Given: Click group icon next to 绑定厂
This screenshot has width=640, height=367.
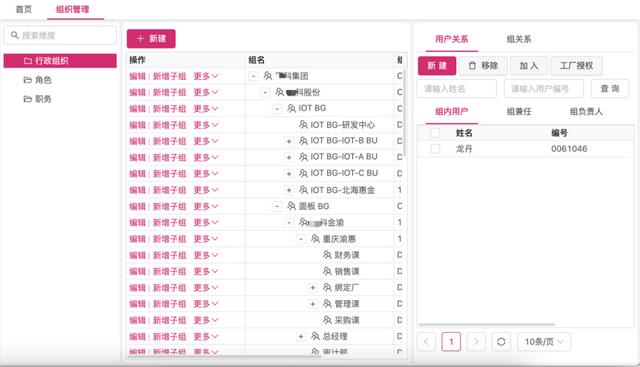Looking at the screenshot, I should pos(327,287).
